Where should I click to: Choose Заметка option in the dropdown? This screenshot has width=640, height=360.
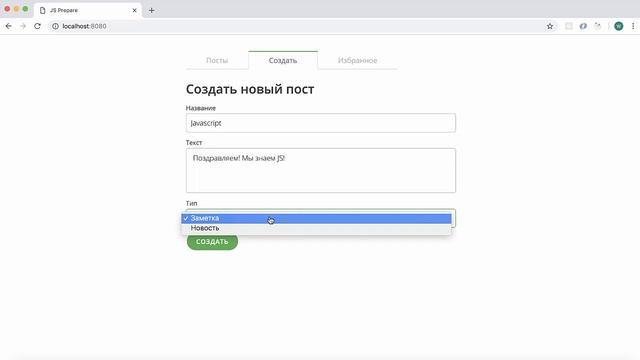pyautogui.click(x=316, y=218)
